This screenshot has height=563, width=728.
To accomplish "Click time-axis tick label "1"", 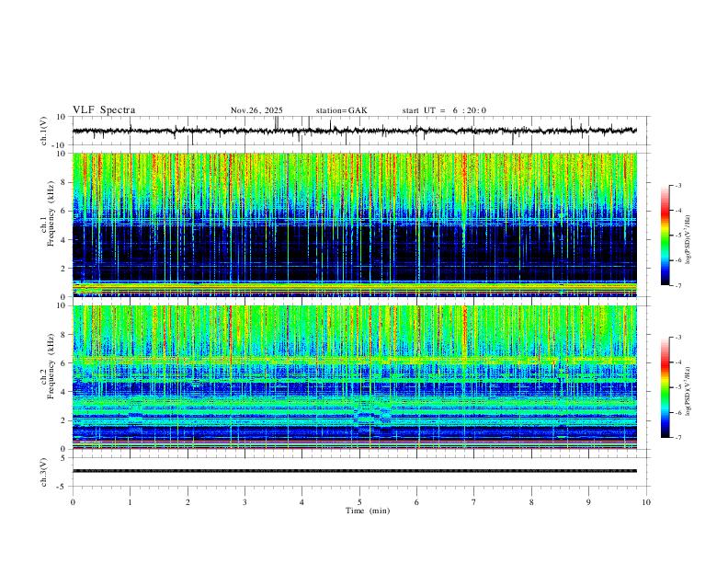I will point(130,502).
